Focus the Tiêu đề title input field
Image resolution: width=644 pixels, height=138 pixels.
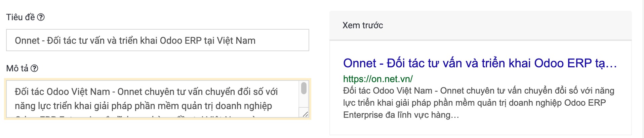tap(157, 40)
